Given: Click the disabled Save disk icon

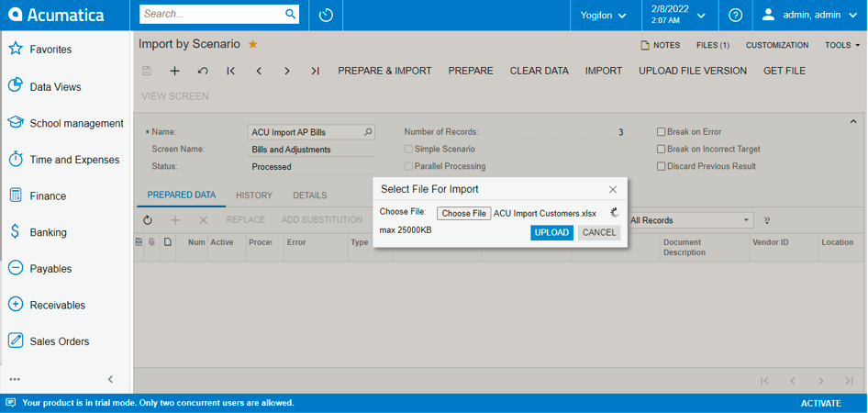Looking at the screenshot, I should click(x=147, y=71).
